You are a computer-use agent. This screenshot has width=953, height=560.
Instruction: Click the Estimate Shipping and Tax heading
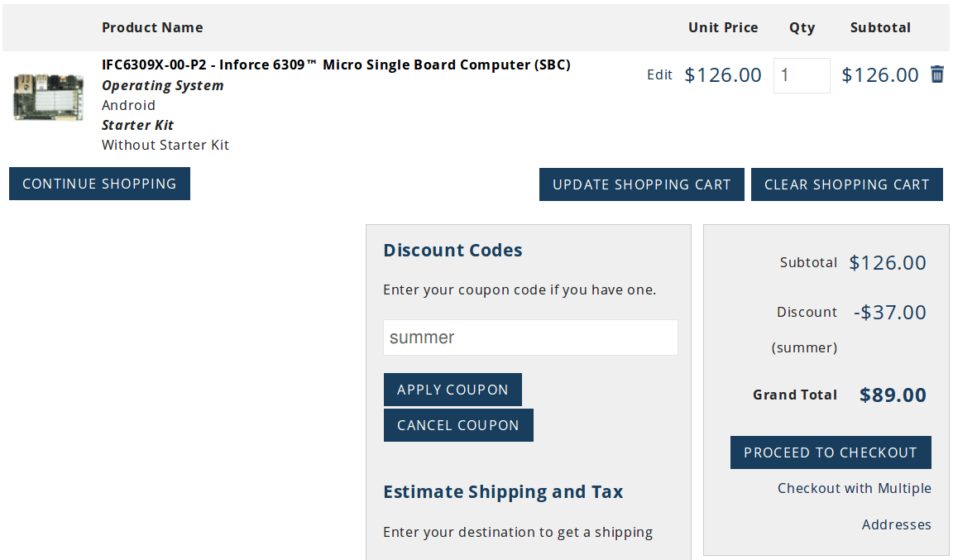[503, 491]
